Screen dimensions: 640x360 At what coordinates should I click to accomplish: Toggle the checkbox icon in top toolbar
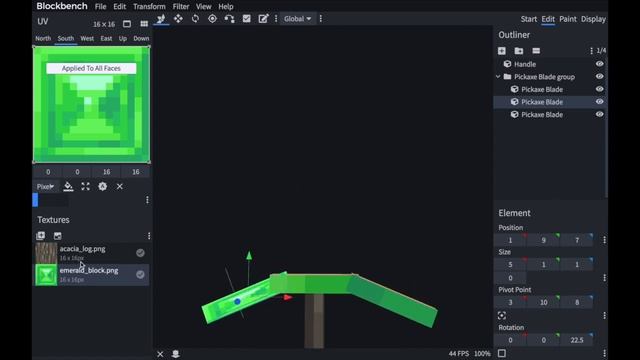247,19
